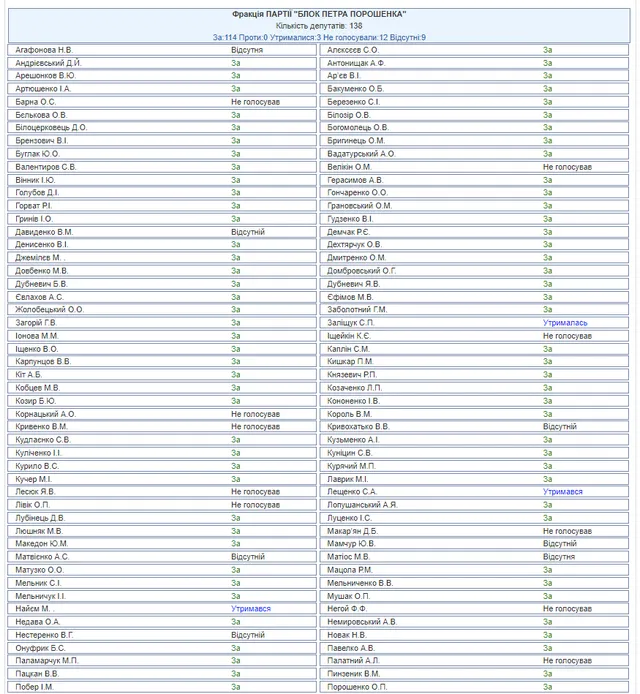This screenshot has height=694, width=640.
Task: Click the faction header "БЛОК ПЕТРА ПОРОШЕНКА"
Action: (319, 14)
